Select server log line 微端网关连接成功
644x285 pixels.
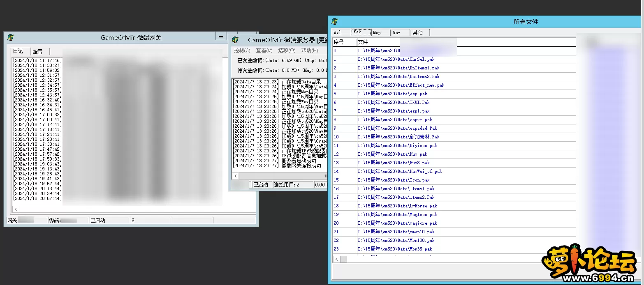[280, 165]
